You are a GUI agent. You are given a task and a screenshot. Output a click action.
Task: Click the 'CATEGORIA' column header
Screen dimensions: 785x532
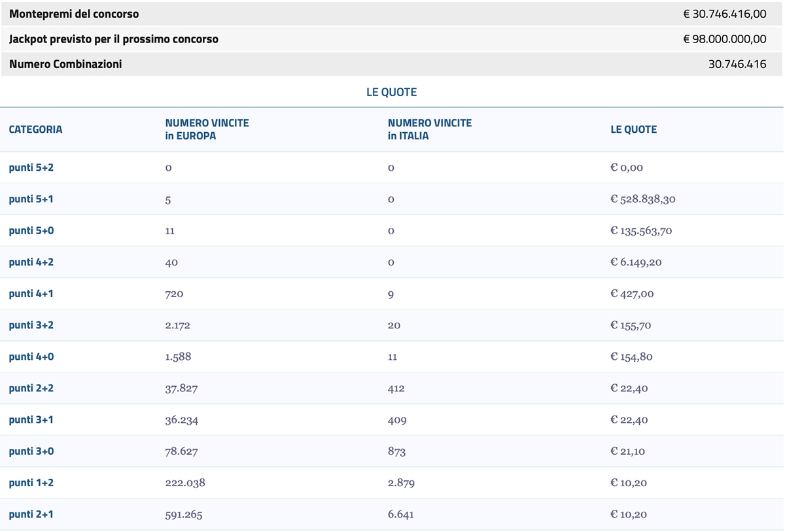pos(35,130)
